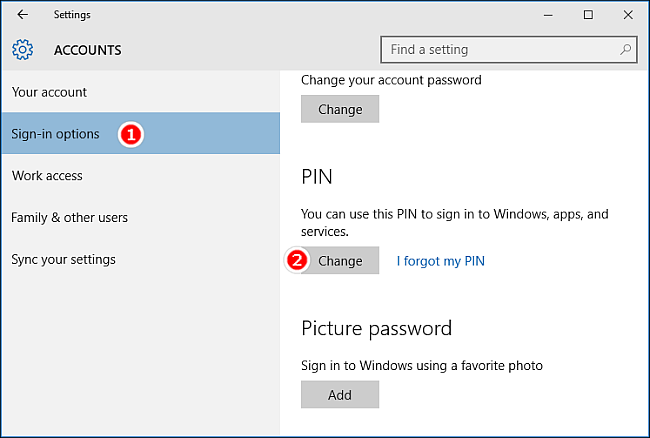This screenshot has width=650, height=438.
Task: Maximize the Settings window
Action: click(588, 15)
